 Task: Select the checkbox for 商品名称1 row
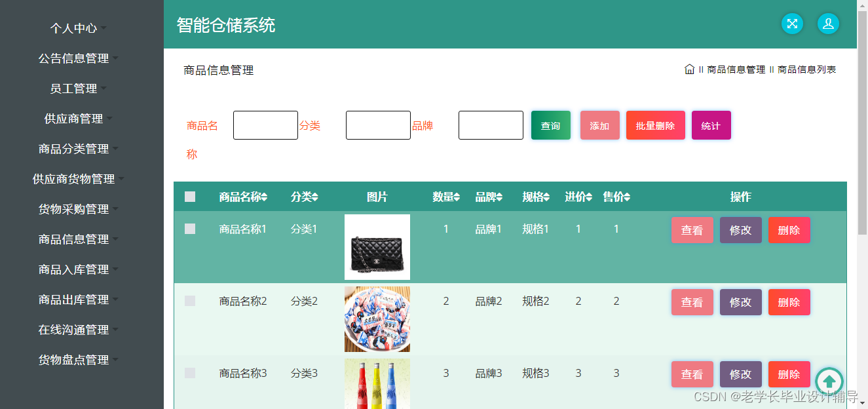(x=190, y=229)
